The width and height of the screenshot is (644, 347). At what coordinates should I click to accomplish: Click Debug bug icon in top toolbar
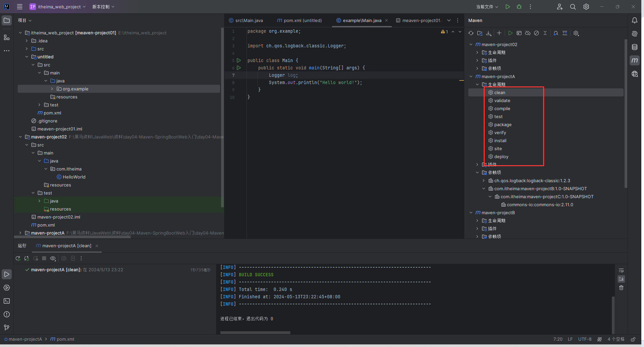[519, 7]
